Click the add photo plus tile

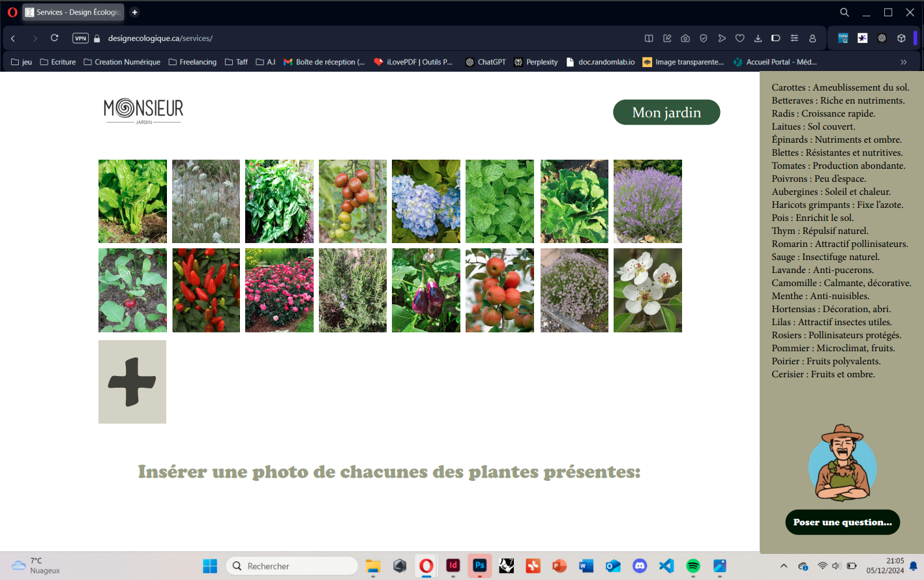[132, 382]
